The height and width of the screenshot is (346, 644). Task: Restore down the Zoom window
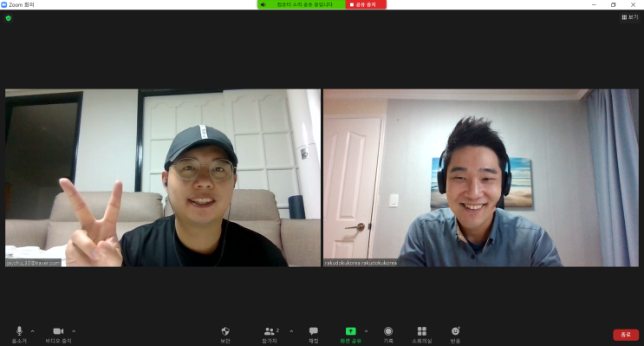(613, 4)
